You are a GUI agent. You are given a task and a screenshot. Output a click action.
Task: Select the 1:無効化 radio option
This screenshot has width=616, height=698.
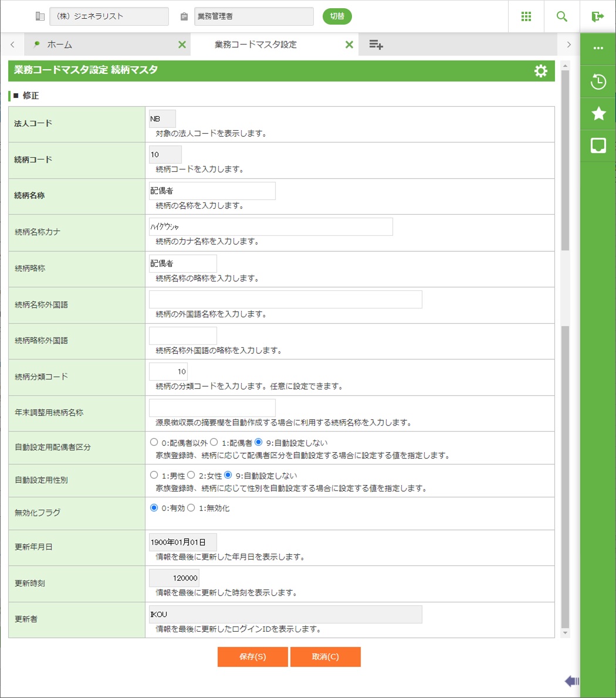tap(191, 509)
